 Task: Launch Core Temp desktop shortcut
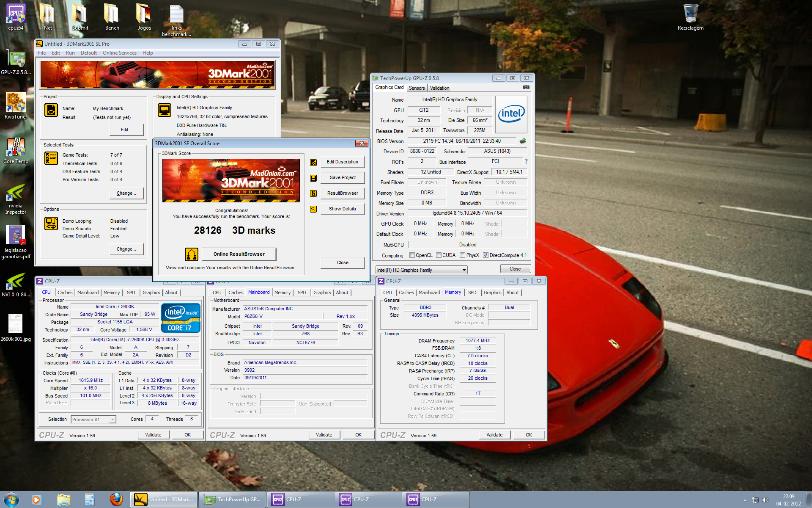16,151
